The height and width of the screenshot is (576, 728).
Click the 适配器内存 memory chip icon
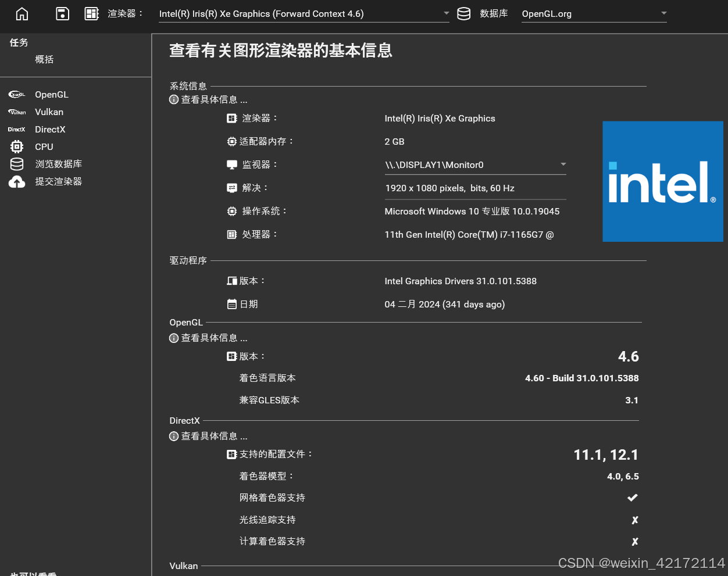click(232, 142)
